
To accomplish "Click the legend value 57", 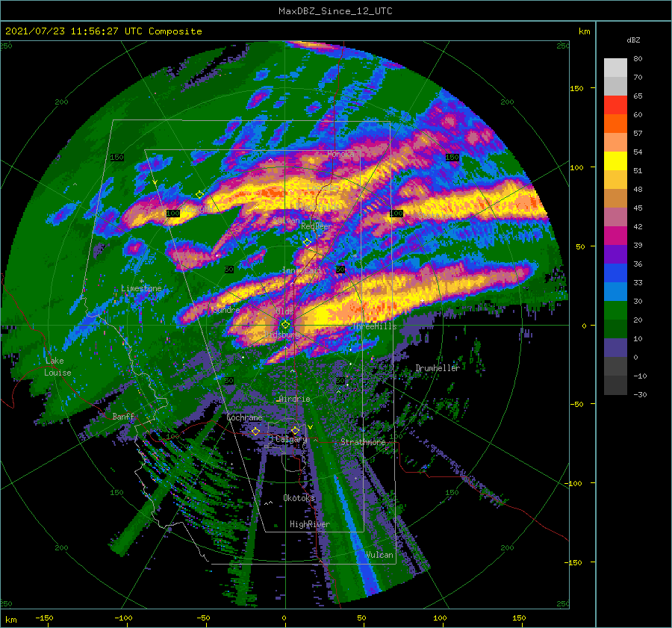I will [x=638, y=134].
